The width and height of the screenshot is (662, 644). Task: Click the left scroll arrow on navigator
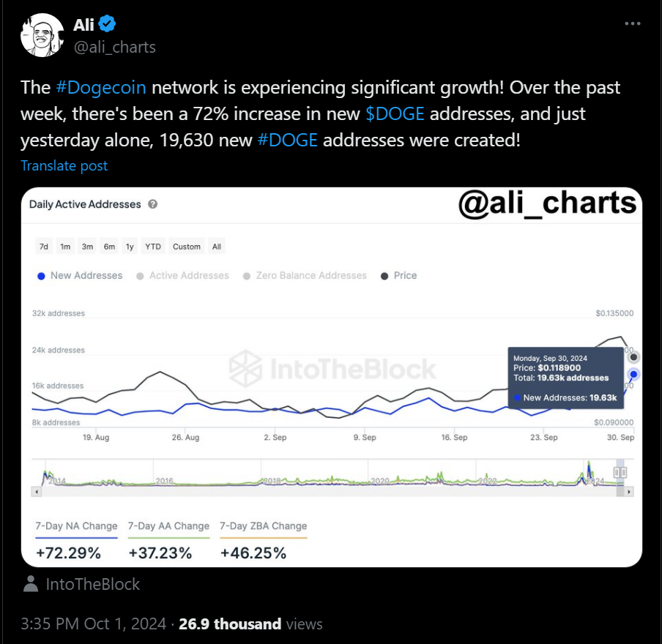coord(37,492)
